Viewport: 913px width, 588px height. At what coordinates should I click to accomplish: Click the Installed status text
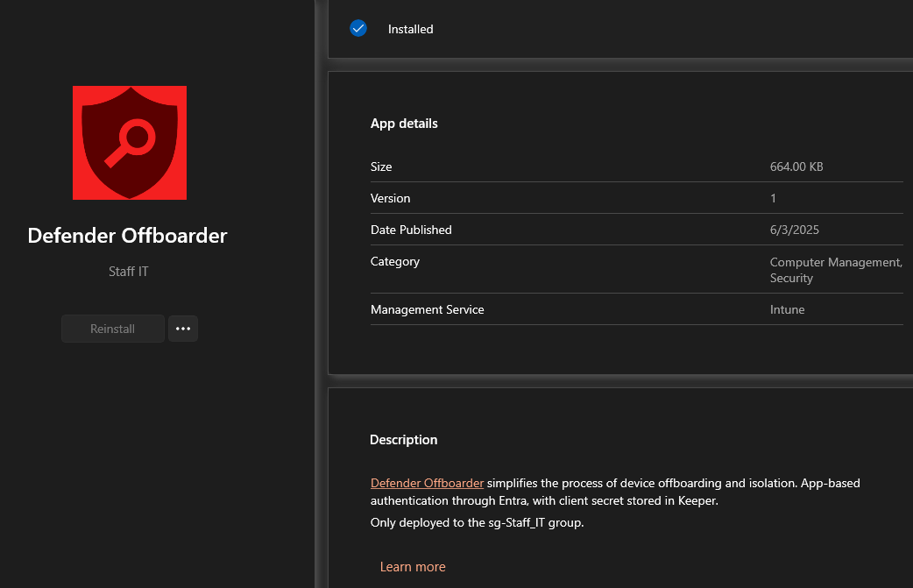(411, 29)
